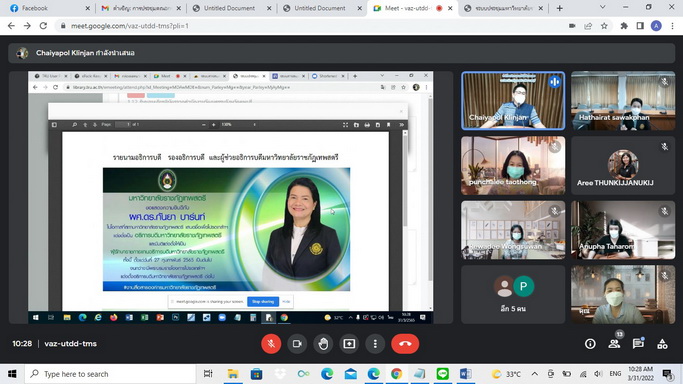The width and height of the screenshot is (683, 384).
Task: Open Chrome Extensions puzzle icon
Action: click(x=624, y=26)
